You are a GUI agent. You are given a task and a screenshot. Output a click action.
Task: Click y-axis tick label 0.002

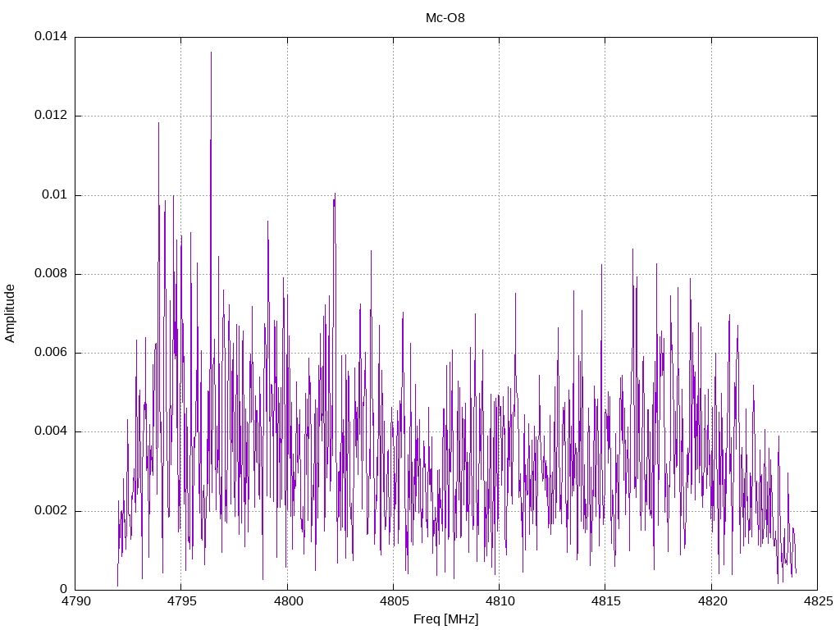51,510
